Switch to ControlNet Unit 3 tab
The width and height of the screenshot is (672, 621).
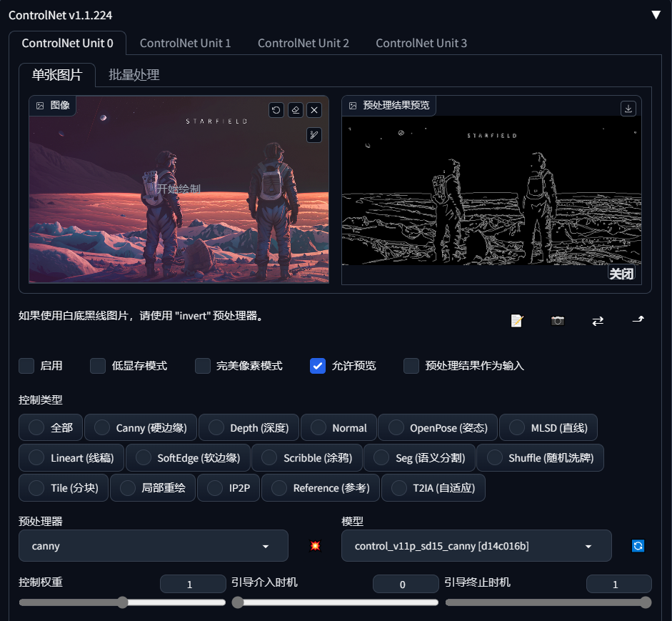pos(421,43)
